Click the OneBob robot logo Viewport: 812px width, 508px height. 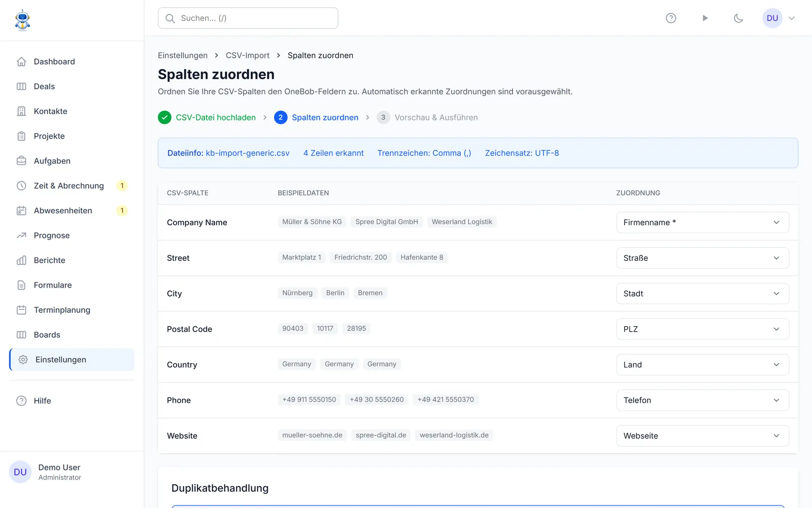click(x=22, y=20)
